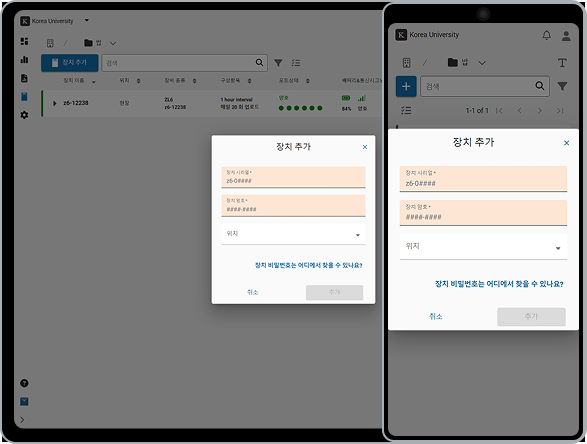The width and height of the screenshot is (587, 444).
Task: Open the reports document sidebar icon
Action: [24, 78]
